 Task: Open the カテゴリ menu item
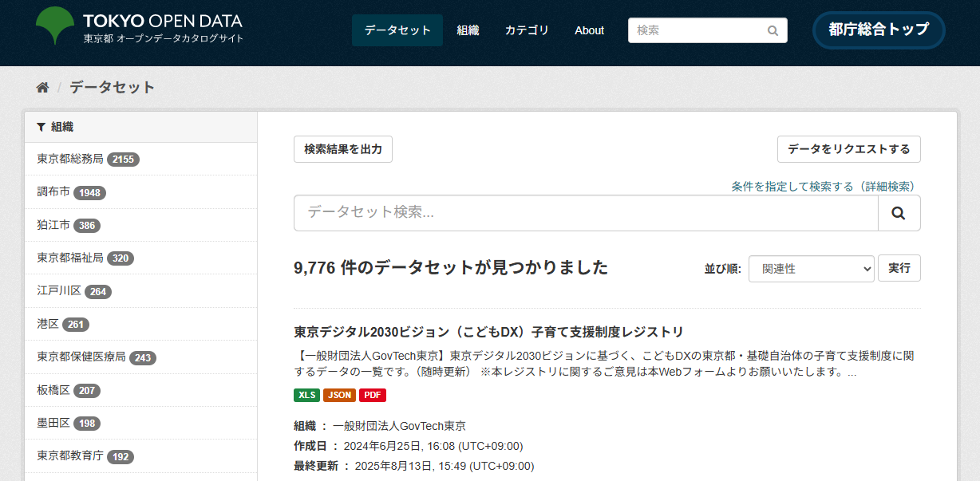click(x=526, y=30)
